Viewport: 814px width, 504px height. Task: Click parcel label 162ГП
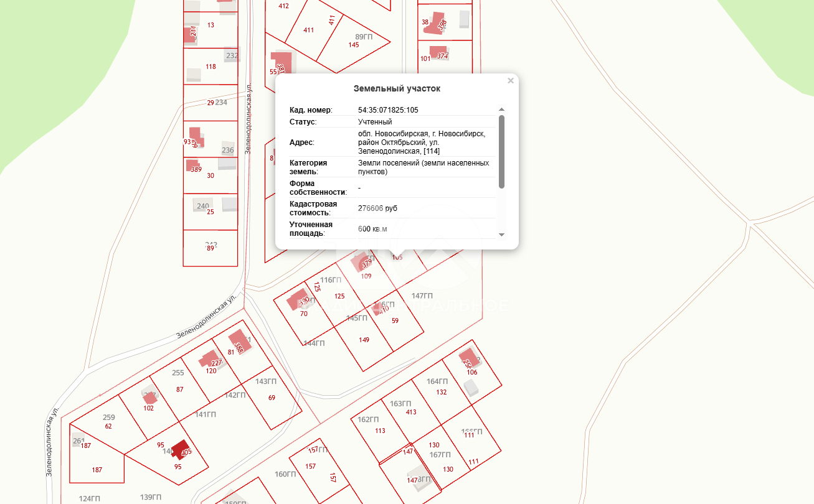[x=368, y=419]
